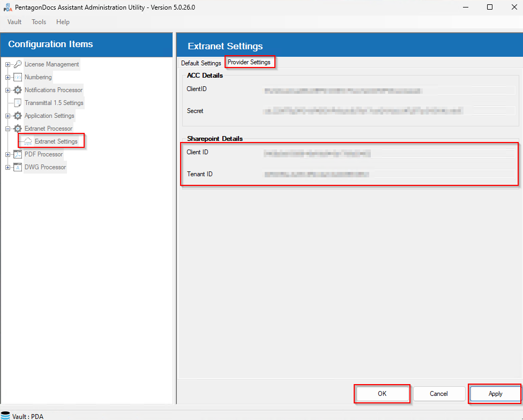The image size is (523, 420).
Task: Switch to the Default Settings tab
Action: click(201, 63)
